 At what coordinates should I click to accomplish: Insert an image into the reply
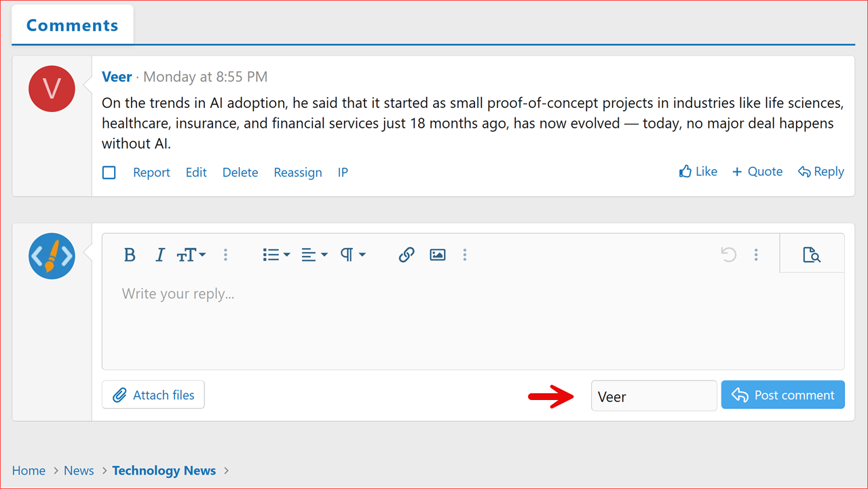pos(436,255)
